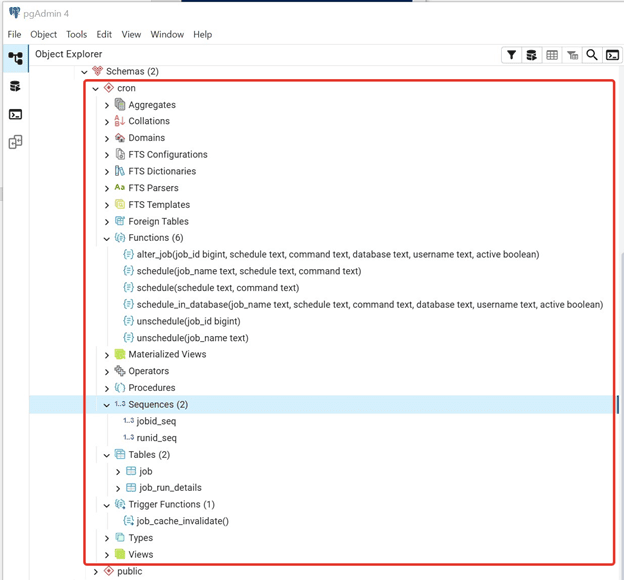
Task: Open the Tools menu
Action: (x=76, y=34)
